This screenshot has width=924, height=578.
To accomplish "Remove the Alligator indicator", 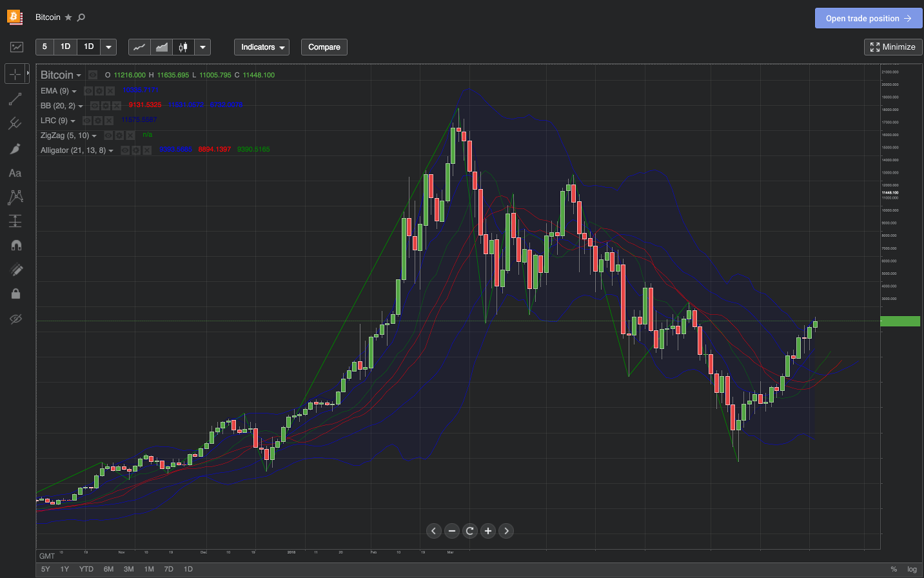I will coord(147,150).
